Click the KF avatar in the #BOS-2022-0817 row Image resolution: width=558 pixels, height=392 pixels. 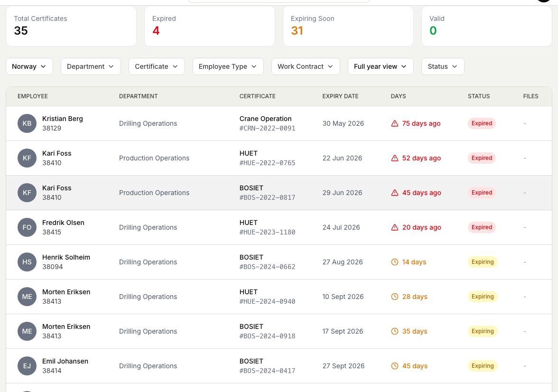coord(27,193)
